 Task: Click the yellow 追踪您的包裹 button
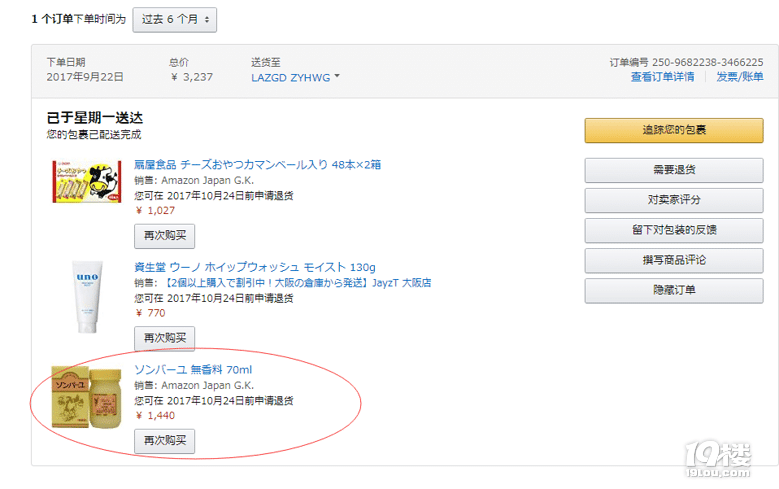[674, 130]
